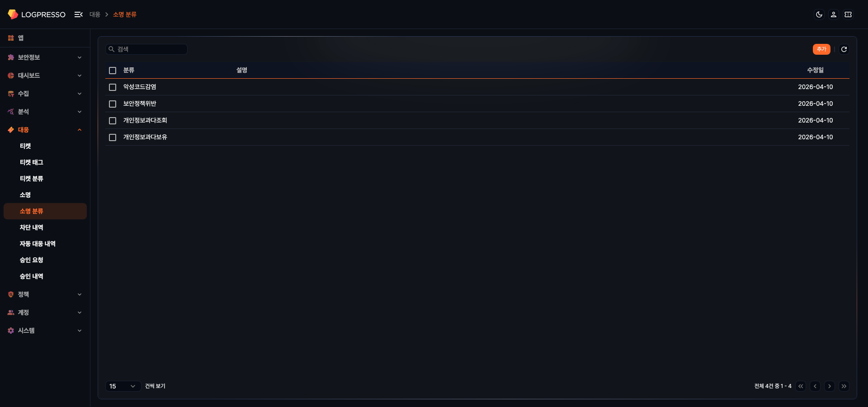Check the 악성코드감염 row checkbox
The height and width of the screenshot is (407, 868).
[113, 87]
